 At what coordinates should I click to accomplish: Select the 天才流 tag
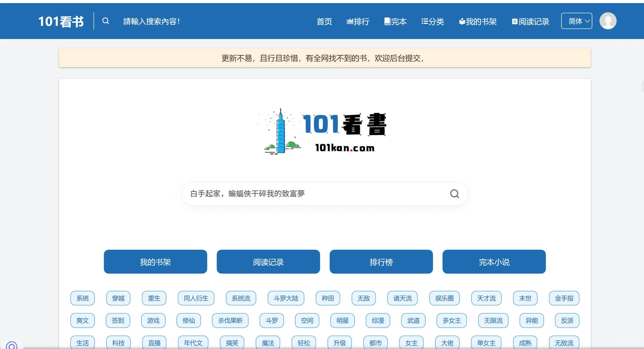[x=486, y=298]
